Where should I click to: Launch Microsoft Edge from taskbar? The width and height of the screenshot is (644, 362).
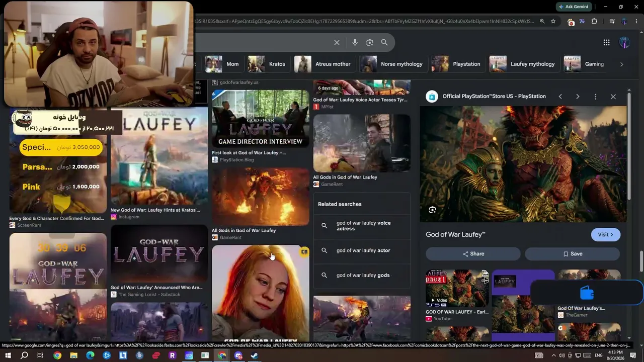tap(90, 355)
